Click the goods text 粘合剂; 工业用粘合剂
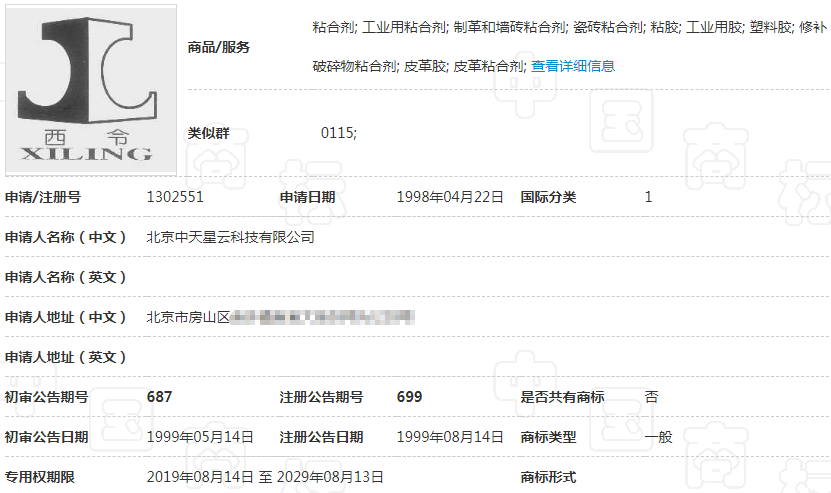Image resolution: width=831 pixels, height=493 pixels. [x=379, y=27]
